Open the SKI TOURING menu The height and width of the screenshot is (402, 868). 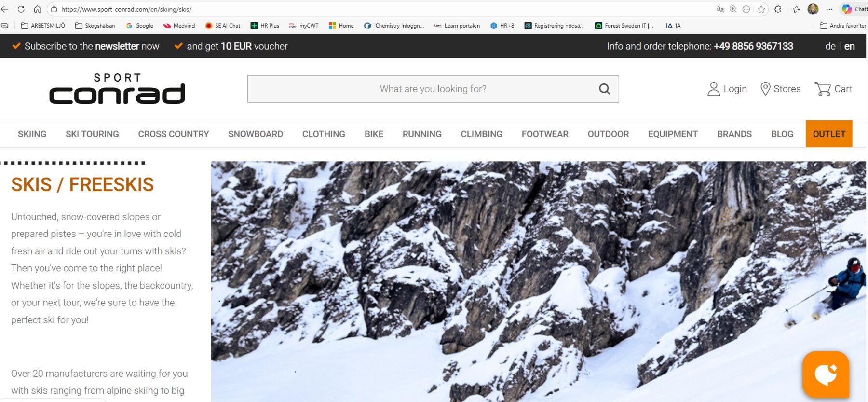[x=92, y=134]
